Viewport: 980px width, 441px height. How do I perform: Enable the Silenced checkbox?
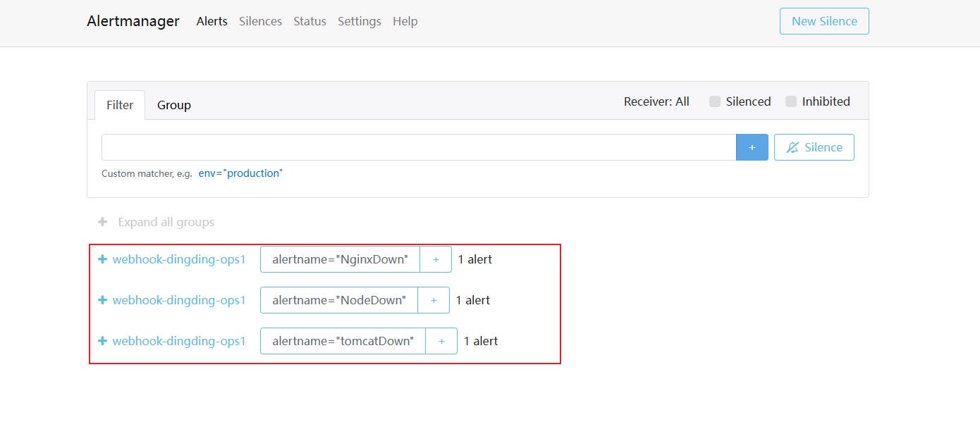point(715,101)
